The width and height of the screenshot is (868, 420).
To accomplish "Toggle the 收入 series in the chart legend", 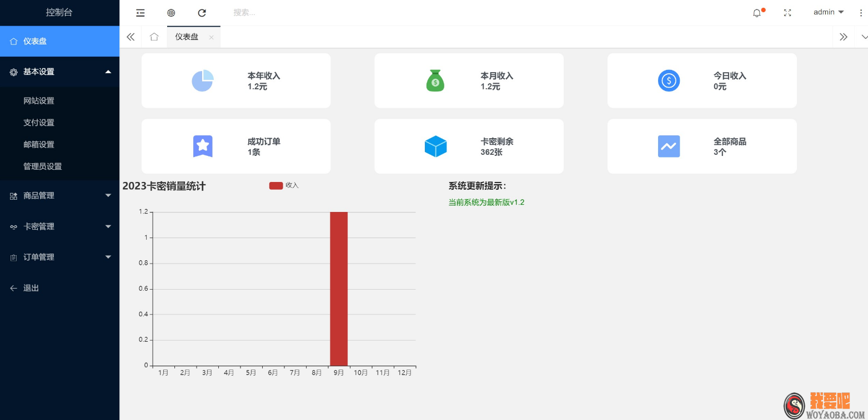I will [x=292, y=185].
